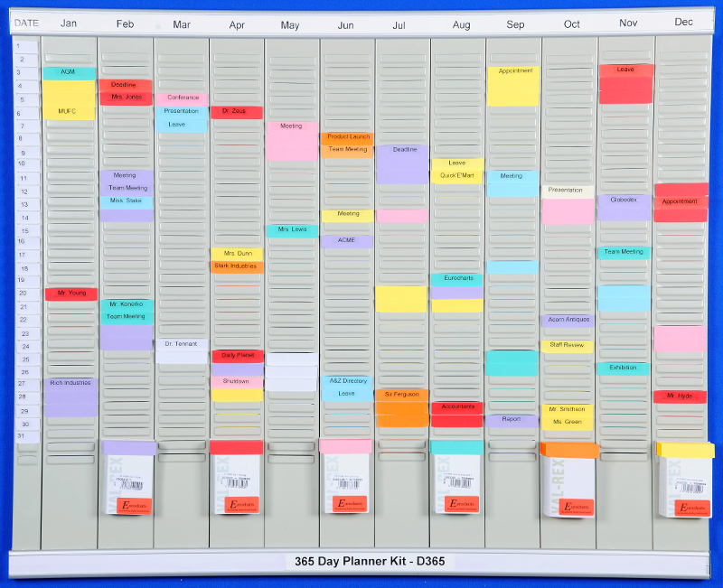The width and height of the screenshot is (723, 588).
Task: Open the Mrs. Jones red card
Action: click(x=127, y=98)
